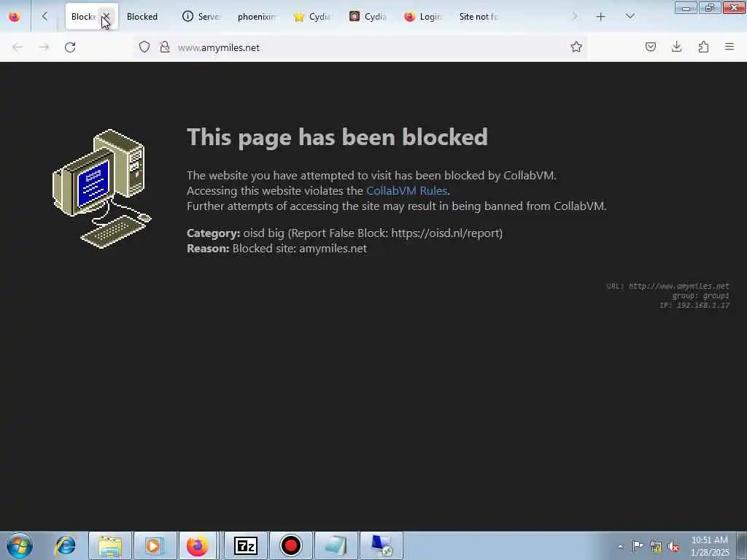Open the list all tabs dropdown
The image size is (747, 560).
click(x=630, y=17)
